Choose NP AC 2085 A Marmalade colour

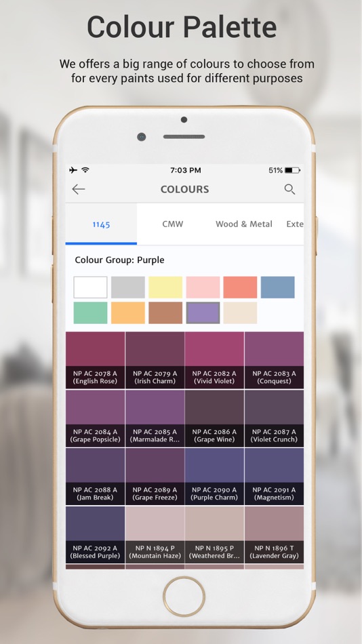pos(155,418)
